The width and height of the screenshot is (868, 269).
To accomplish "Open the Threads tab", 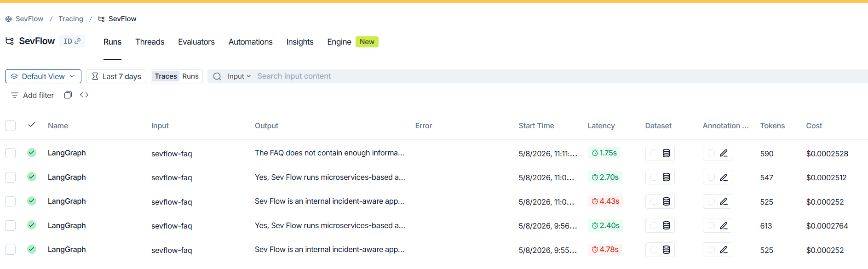I will pos(149,42).
